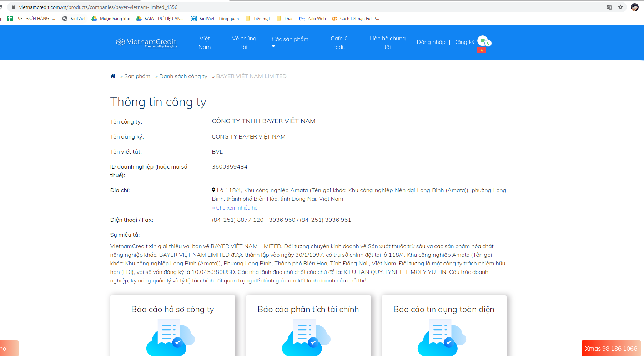Viewport: 644px width, 356px height.
Task: Open the shopping cart icon
Action: [x=483, y=41]
